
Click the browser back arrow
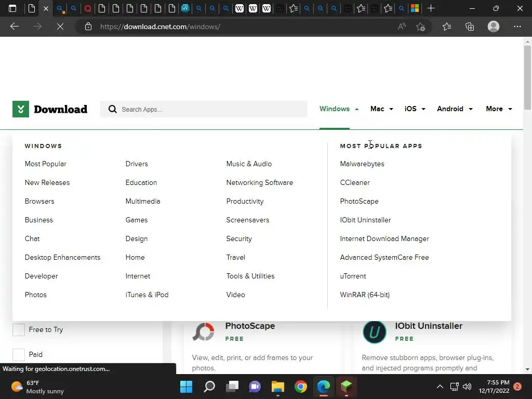click(x=14, y=26)
